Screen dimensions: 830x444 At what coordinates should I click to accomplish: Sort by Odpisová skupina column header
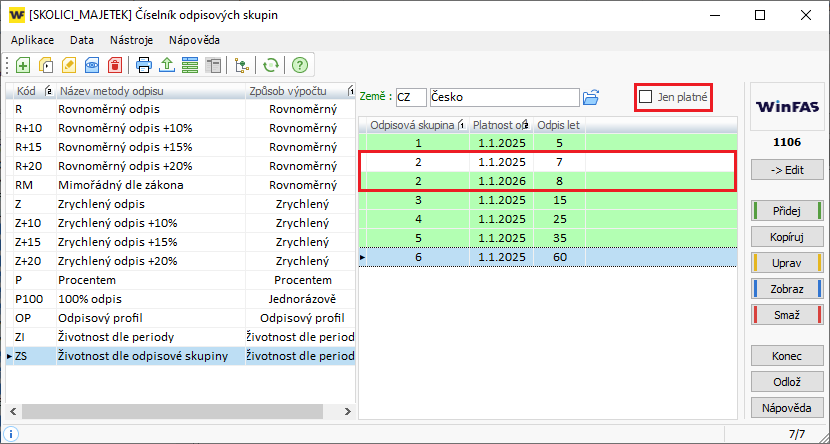(413, 125)
